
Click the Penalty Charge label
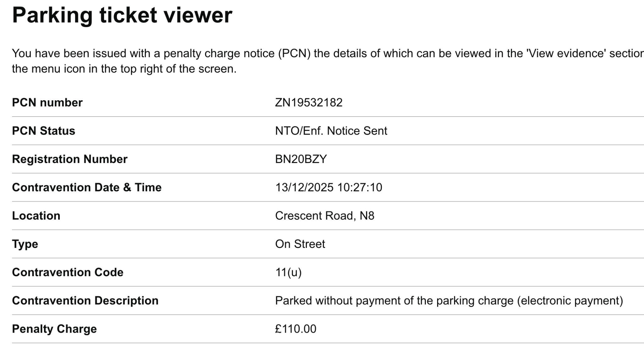(54, 329)
